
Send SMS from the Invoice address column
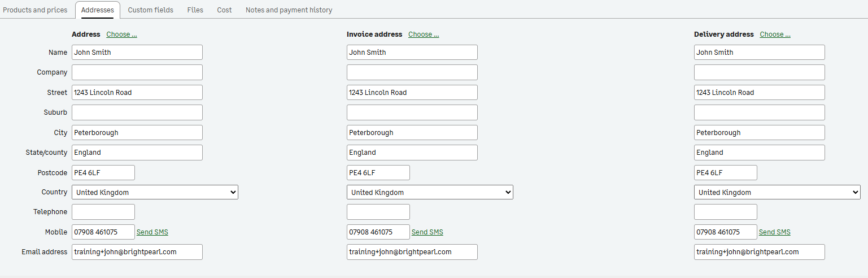(x=428, y=232)
